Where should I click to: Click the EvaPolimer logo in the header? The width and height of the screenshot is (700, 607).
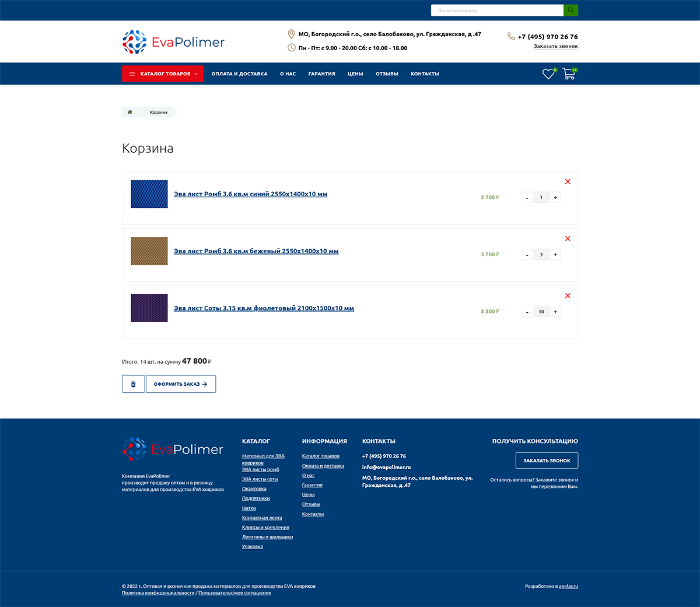173,42
